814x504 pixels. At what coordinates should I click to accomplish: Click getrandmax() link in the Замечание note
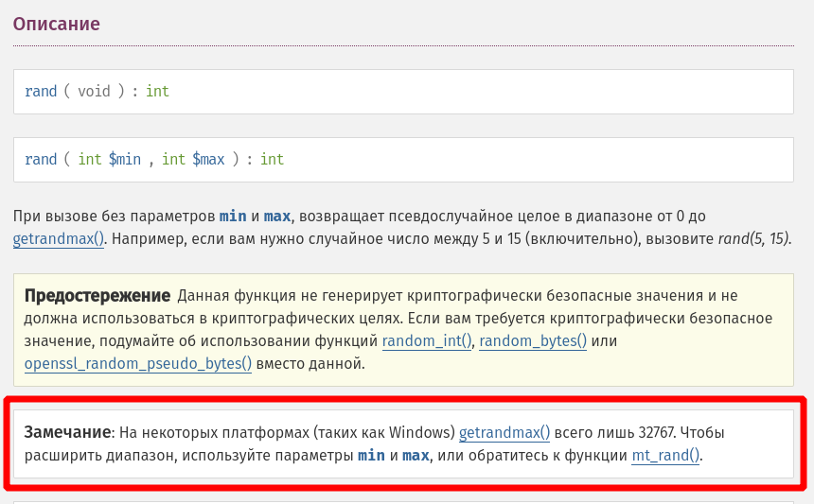coord(504,433)
